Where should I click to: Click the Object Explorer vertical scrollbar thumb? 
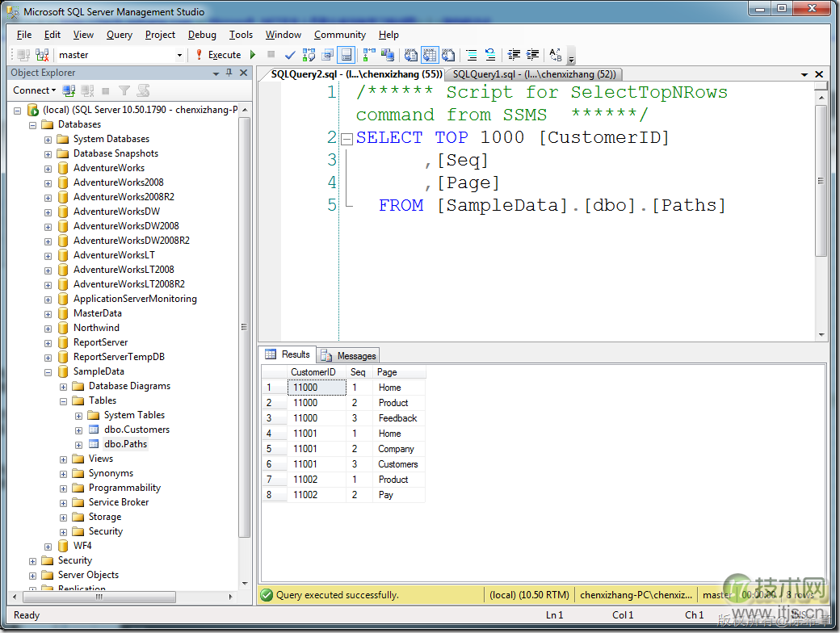point(244,327)
